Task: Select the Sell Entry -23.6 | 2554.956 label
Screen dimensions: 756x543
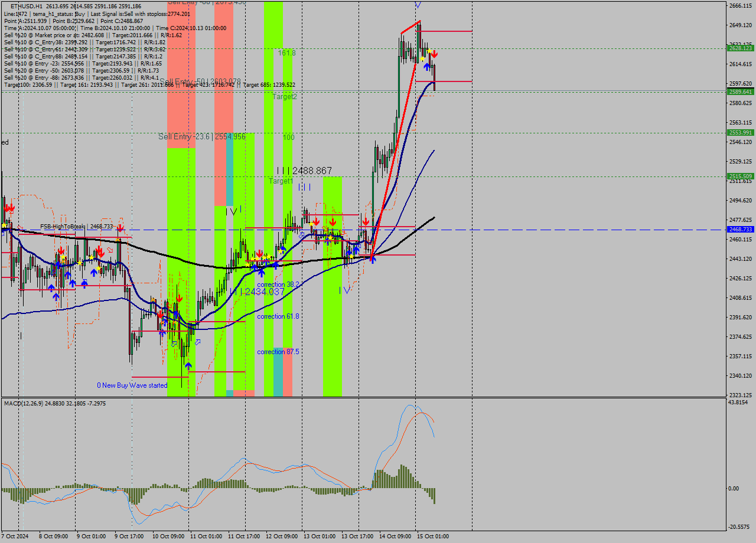Action: tap(202, 136)
